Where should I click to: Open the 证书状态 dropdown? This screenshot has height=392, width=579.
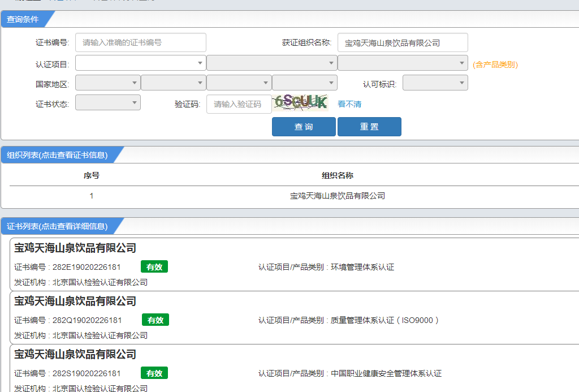point(108,102)
